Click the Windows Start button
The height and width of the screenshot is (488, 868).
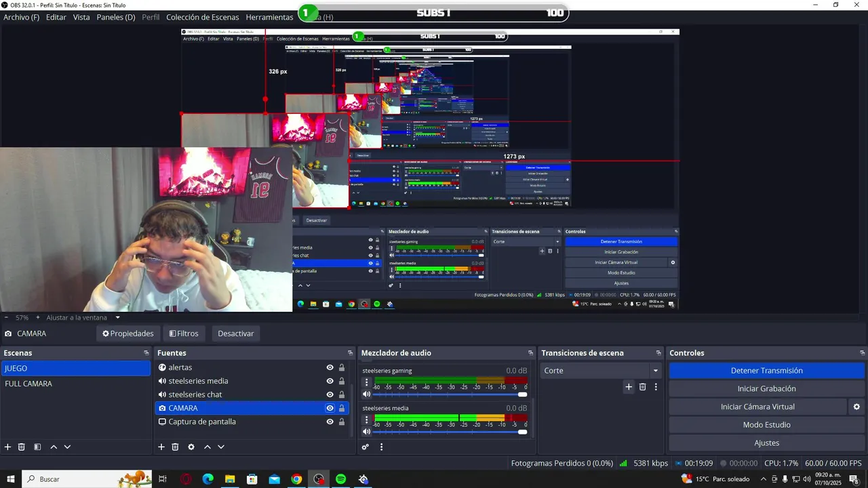[x=10, y=479]
